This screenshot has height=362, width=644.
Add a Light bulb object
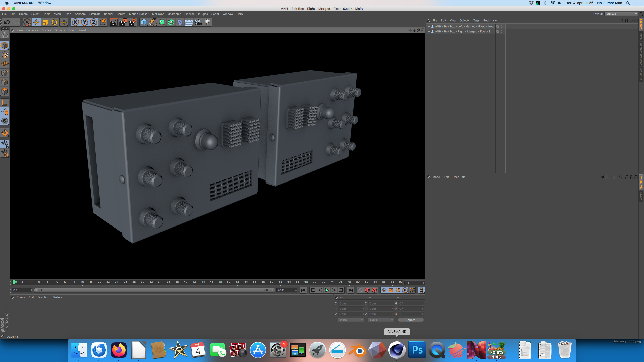[x=207, y=22]
